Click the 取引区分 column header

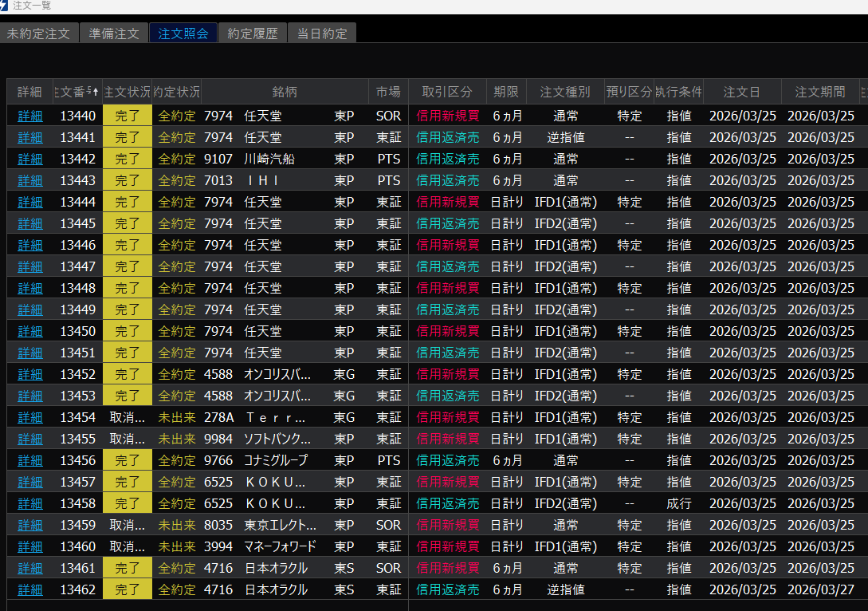tap(447, 92)
